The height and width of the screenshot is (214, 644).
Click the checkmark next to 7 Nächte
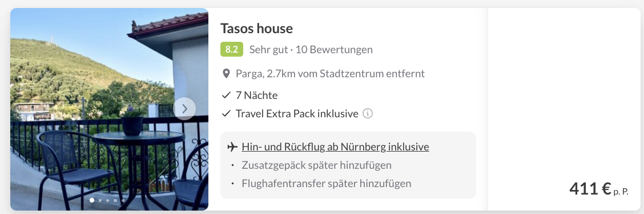click(226, 96)
